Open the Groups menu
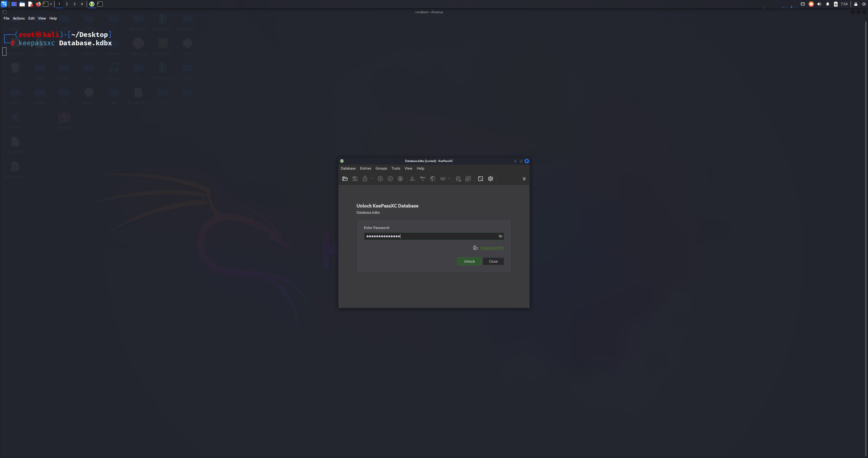This screenshot has width=868, height=458. coord(381,168)
